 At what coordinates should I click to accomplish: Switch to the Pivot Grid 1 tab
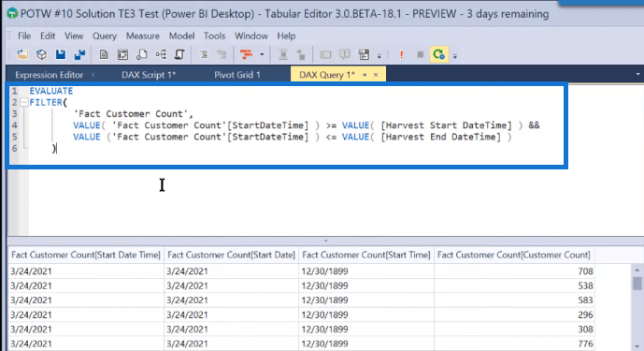[x=237, y=75]
